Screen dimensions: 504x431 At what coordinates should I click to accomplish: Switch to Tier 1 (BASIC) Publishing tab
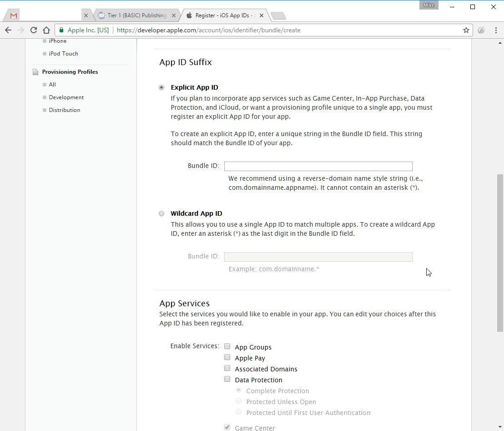click(x=137, y=15)
